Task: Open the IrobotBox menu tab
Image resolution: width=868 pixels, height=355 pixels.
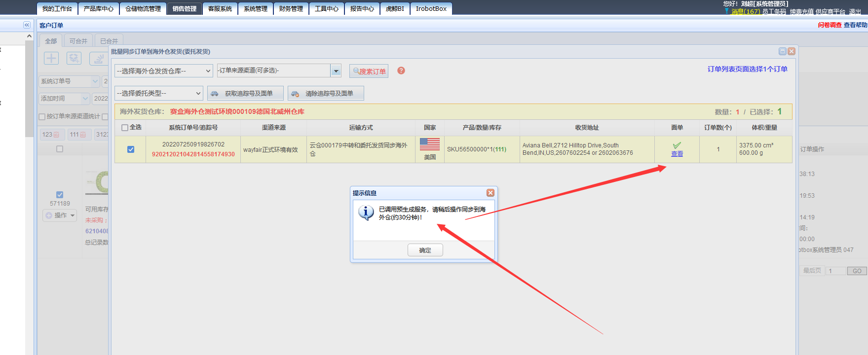Action: (431, 9)
